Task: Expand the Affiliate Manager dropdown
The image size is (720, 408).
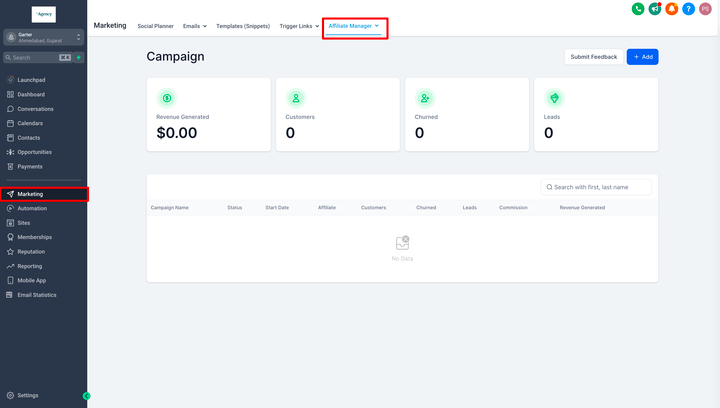Action: pyautogui.click(x=354, y=26)
